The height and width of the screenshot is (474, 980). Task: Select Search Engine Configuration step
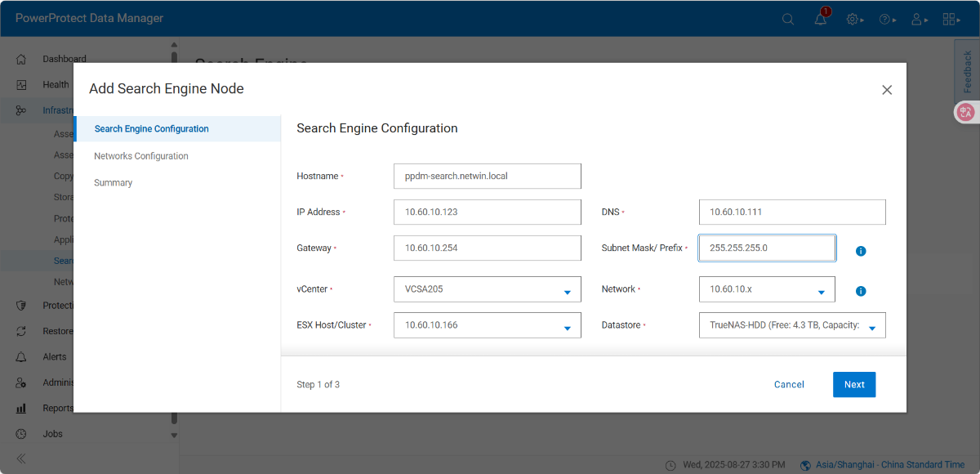click(x=177, y=129)
